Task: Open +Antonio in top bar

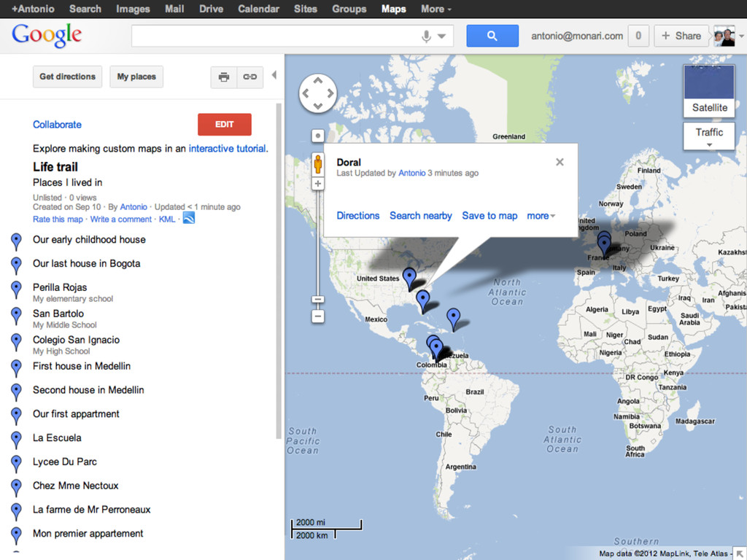Action: coord(33,9)
